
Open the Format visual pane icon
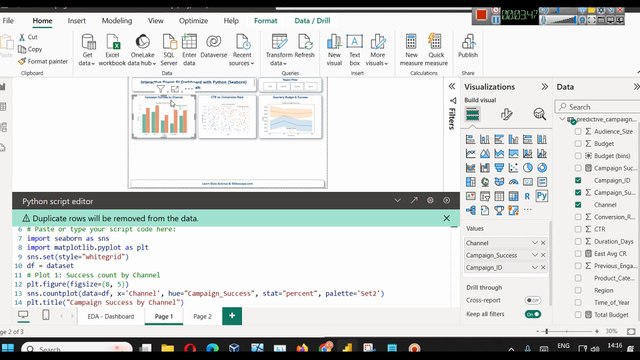(x=507, y=114)
